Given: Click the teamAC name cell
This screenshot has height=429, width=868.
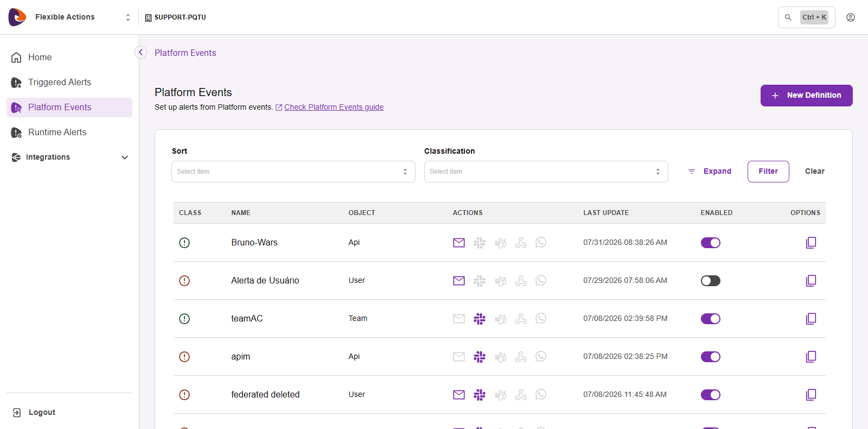Looking at the screenshot, I should coord(247,319).
